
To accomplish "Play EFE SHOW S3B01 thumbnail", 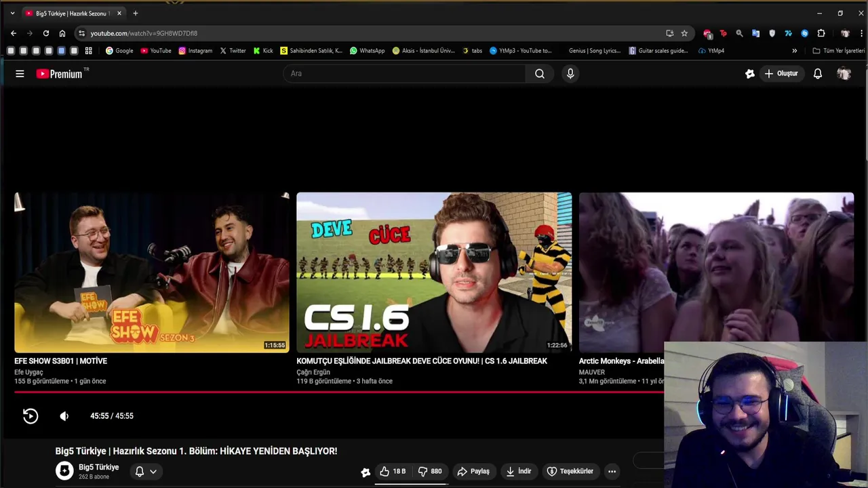I will coord(152,272).
